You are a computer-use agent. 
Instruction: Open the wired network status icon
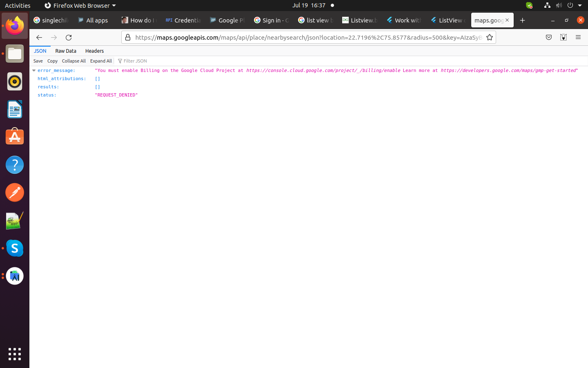(547, 5)
